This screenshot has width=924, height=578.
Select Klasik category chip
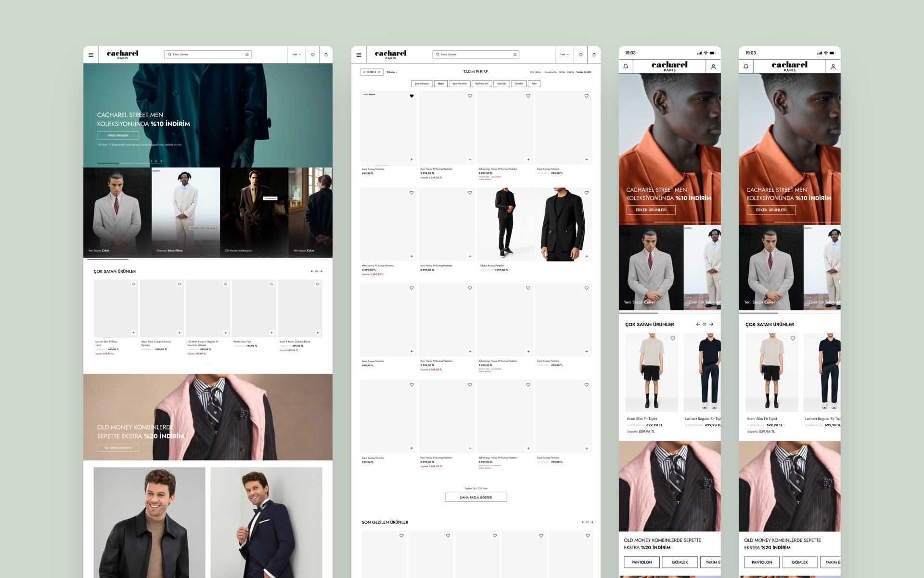(441, 84)
